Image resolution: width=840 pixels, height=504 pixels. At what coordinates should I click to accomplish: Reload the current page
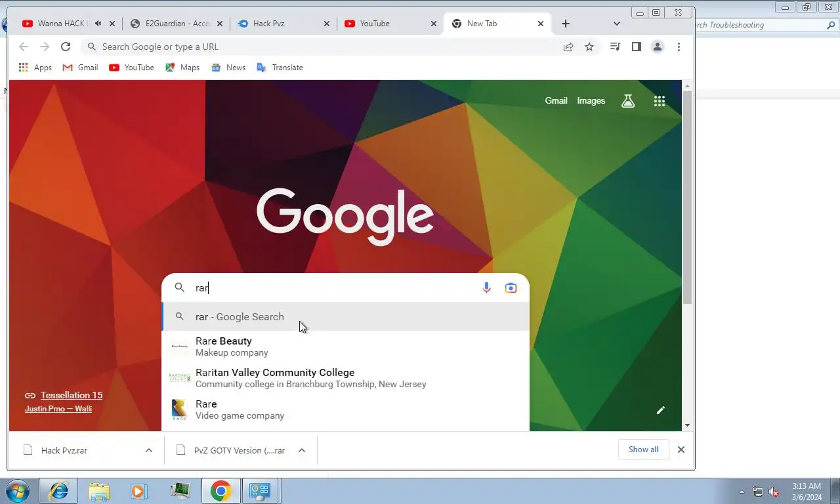coord(66,47)
